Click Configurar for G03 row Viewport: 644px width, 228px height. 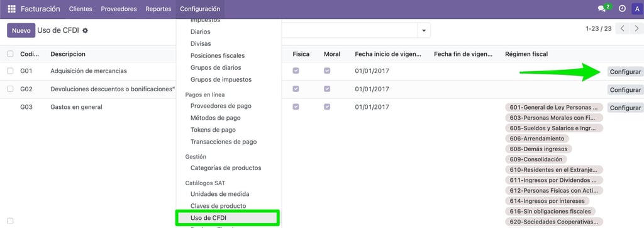point(625,108)
